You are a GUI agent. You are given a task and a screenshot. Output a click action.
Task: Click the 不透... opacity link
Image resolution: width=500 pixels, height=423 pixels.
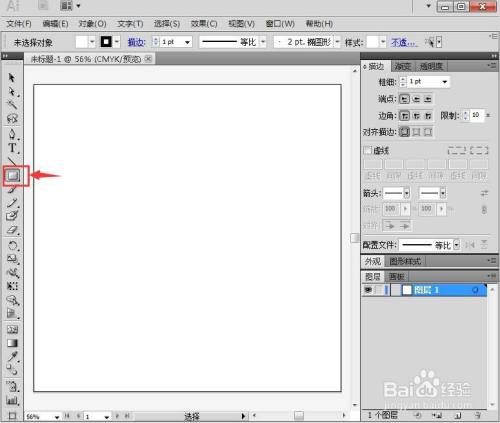(x=403, y=42)
